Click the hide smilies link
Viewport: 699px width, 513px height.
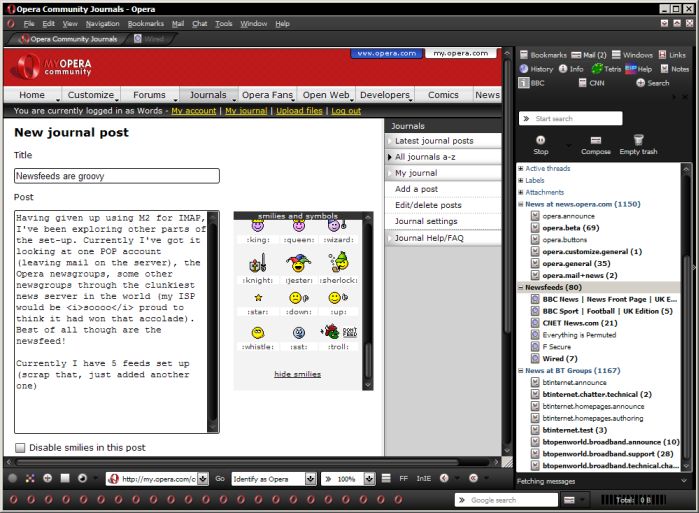point(297,374)
